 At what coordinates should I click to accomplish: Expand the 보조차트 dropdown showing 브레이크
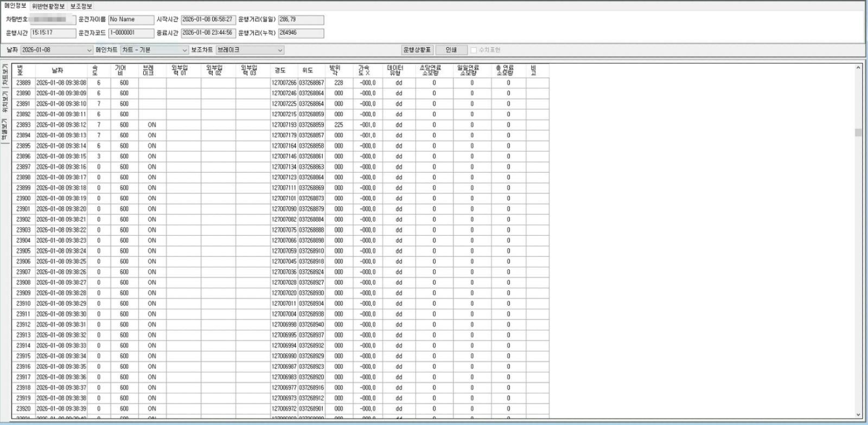[280, 50]
